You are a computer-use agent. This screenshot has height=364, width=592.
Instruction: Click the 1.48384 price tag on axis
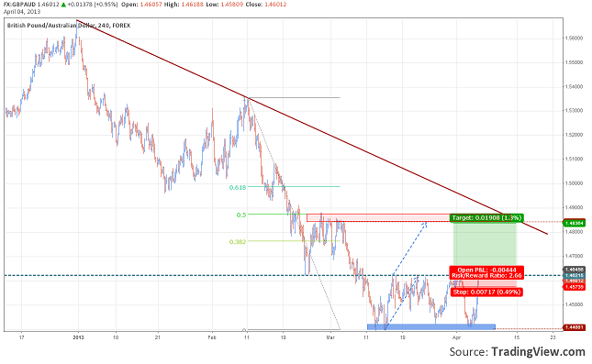point(575,223)
